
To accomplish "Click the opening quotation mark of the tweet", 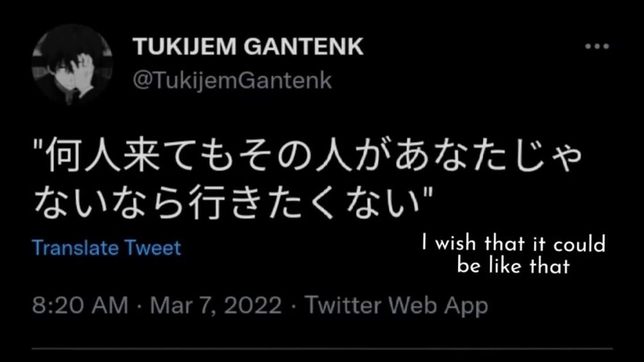I will [40, 150].
